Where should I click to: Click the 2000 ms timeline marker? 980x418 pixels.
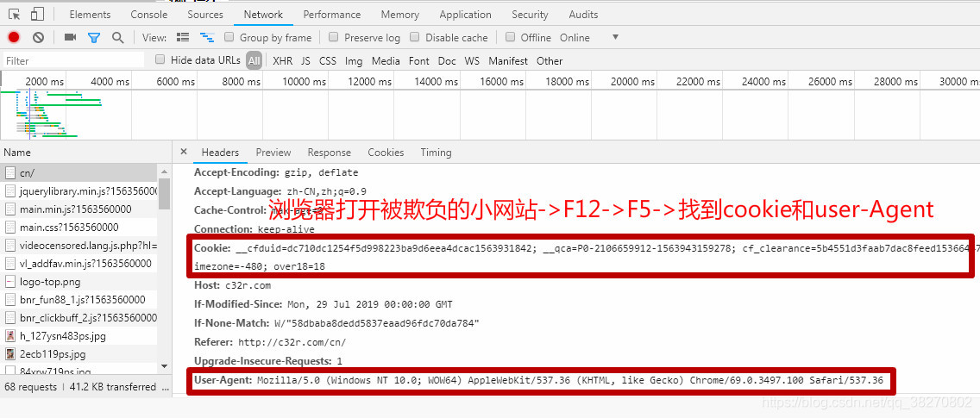tap(44, 81)
